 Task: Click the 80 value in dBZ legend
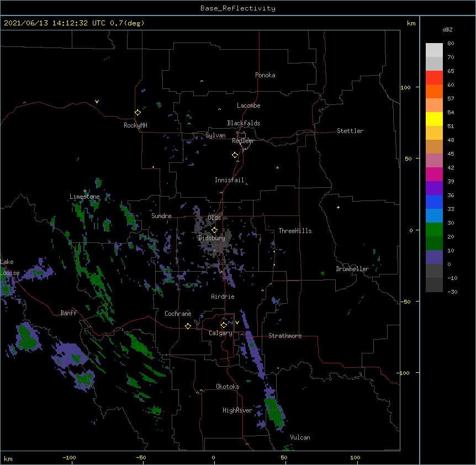point(451,44)
